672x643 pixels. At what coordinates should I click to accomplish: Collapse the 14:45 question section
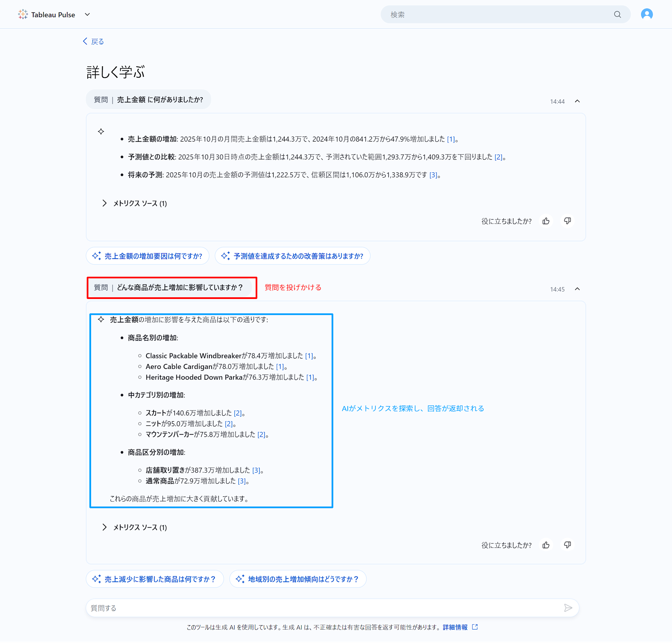[577, 289]
